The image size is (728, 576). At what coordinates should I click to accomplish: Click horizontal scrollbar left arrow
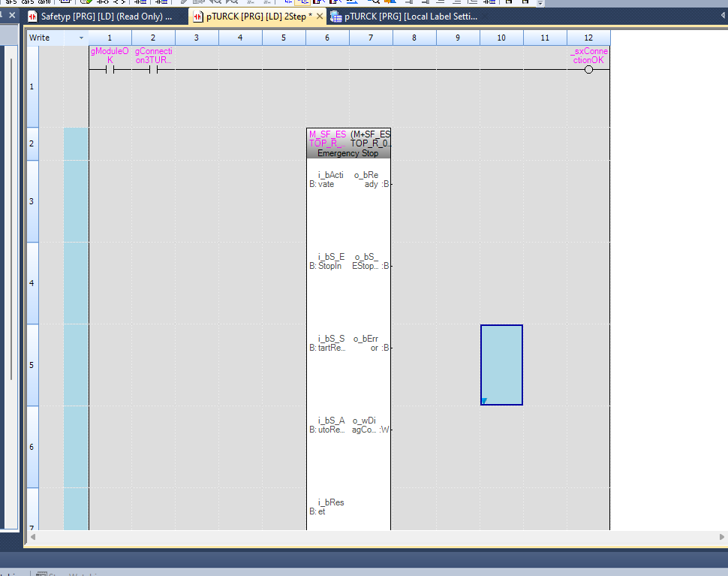point(33,537)
